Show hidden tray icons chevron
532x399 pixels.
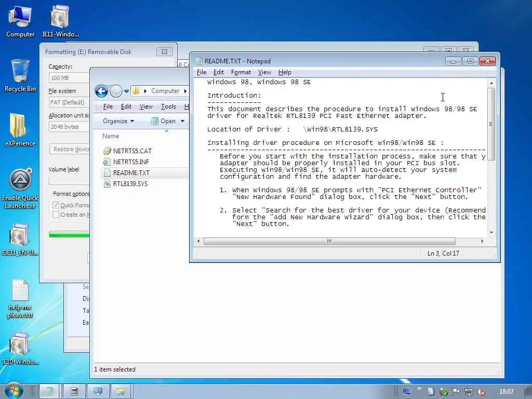point(419,389)
